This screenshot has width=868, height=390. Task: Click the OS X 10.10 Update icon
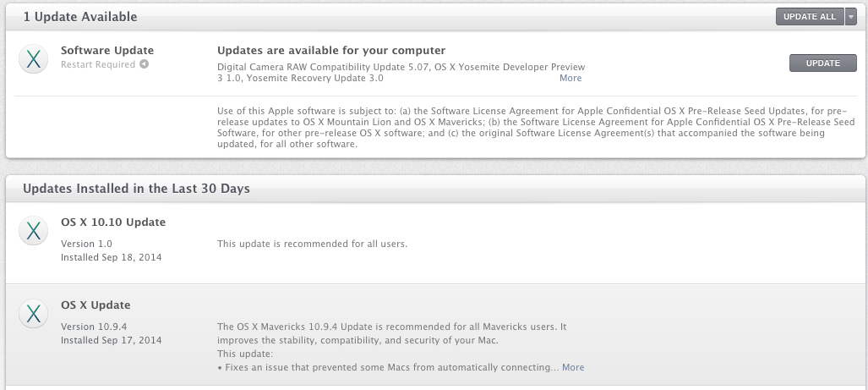(x=33, y=230)
